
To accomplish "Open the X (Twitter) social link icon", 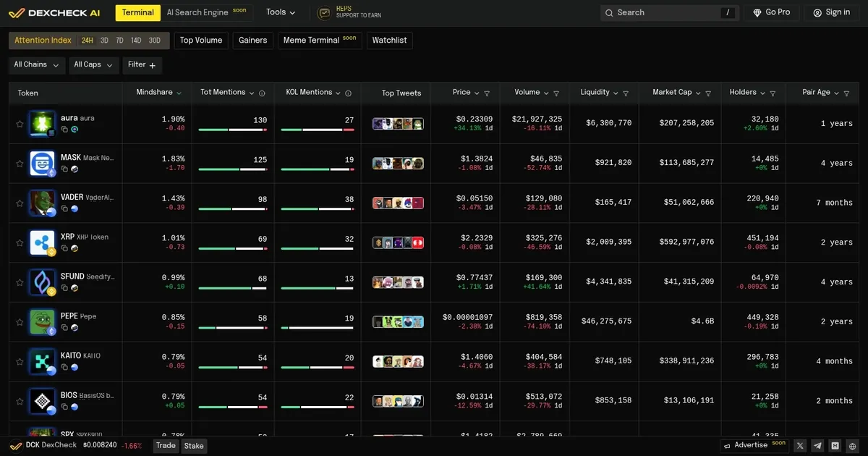I will click(800, 446).
